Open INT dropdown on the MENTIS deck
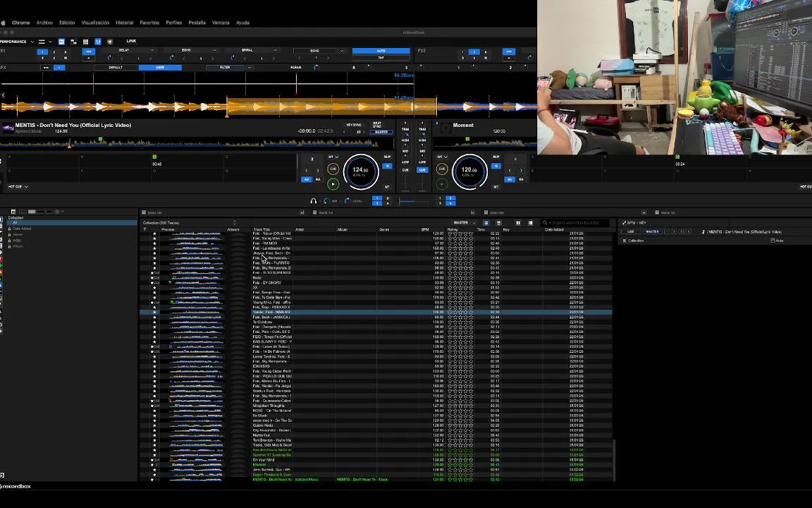 333,157
